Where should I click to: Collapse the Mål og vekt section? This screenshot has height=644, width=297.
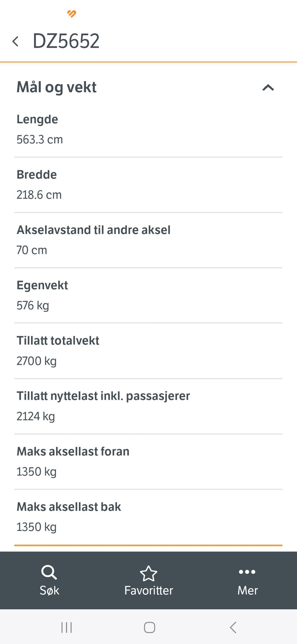(x=268, y=88)
